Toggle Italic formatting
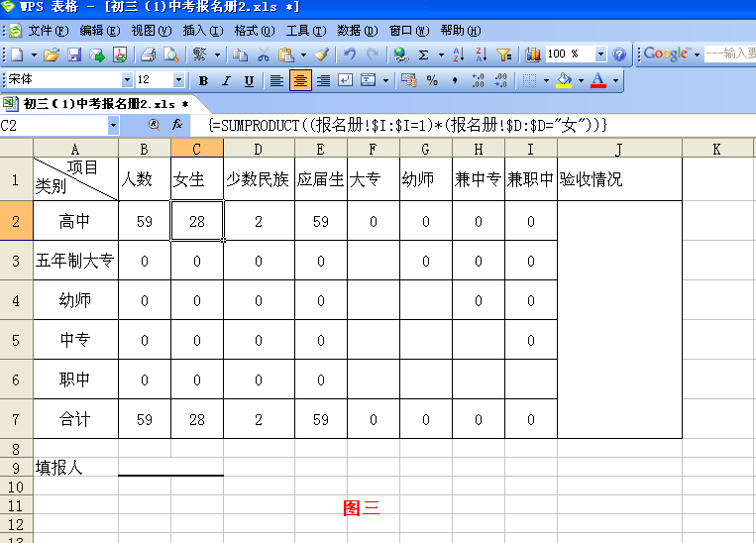756x543 pixels. tap(226, 80)
